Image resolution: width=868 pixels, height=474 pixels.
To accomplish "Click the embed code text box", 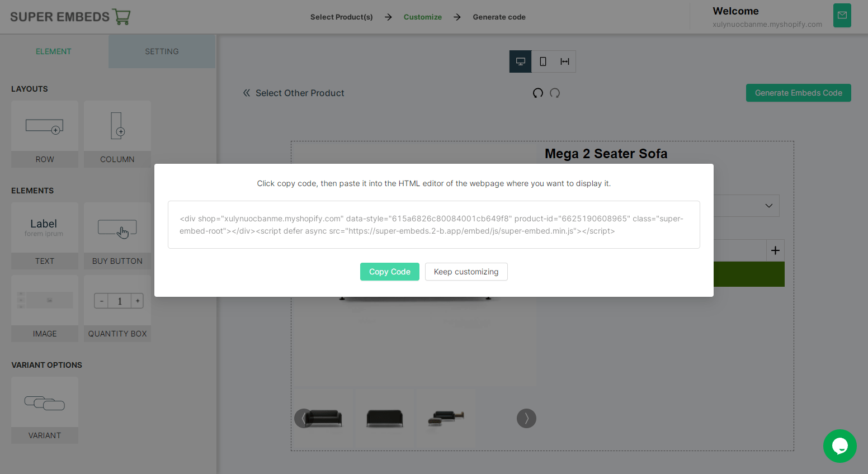I will click(x=434, y=225).
